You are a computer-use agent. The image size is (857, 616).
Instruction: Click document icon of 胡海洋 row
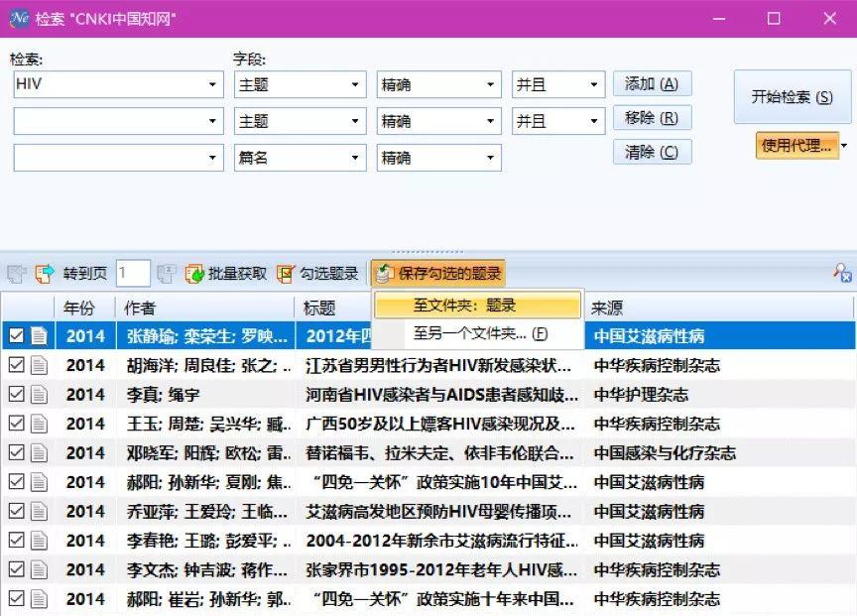39,365
